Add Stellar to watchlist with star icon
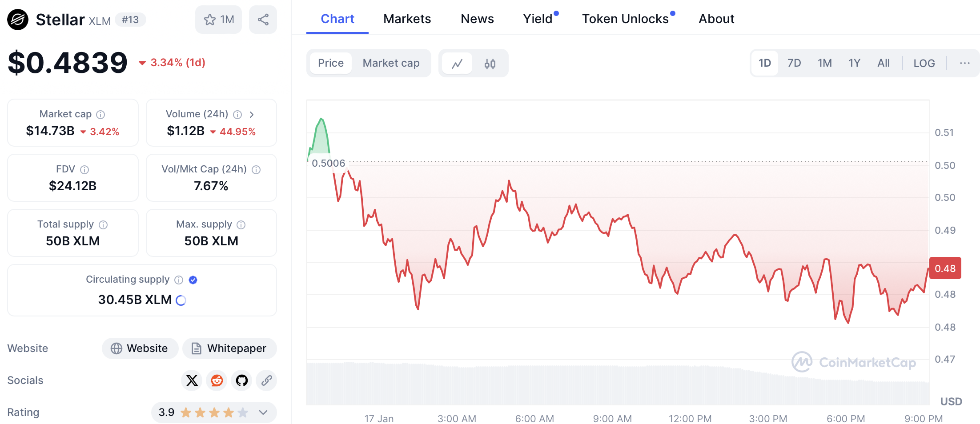 click(218, 20)
